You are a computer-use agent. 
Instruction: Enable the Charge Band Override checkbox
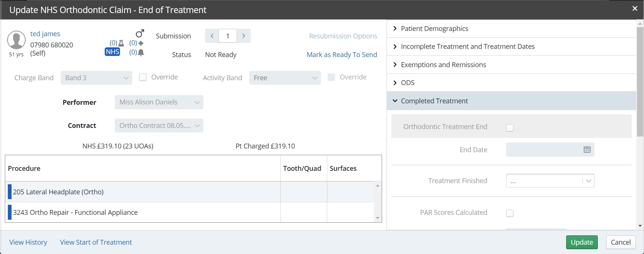[143, 77]
